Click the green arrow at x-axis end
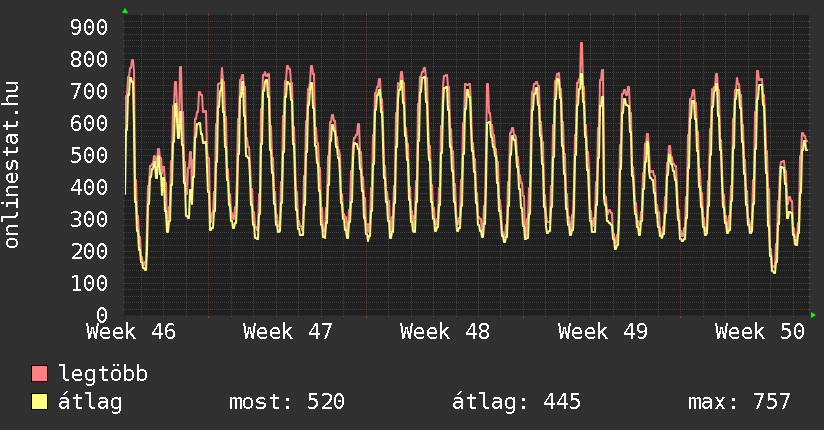824x430 pixels. point(813,315)
